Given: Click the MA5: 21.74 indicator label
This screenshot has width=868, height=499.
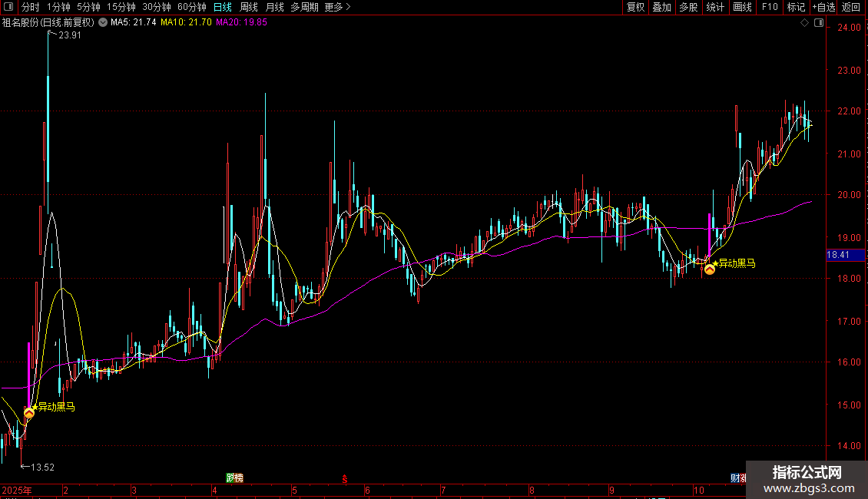Looking at the screenshot, I should coord(134,23).
